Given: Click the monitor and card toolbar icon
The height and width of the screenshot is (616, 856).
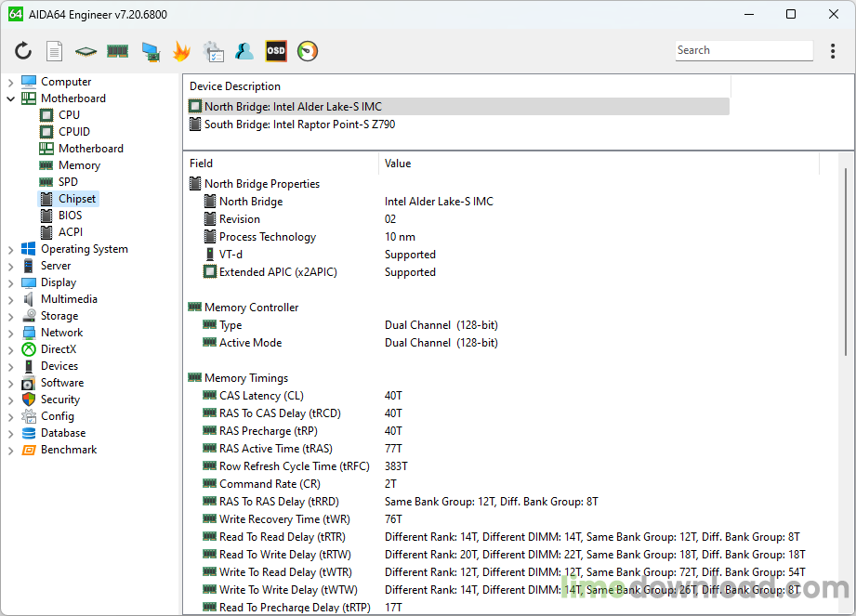Looking at the screenshot, I should pos(150,51).
